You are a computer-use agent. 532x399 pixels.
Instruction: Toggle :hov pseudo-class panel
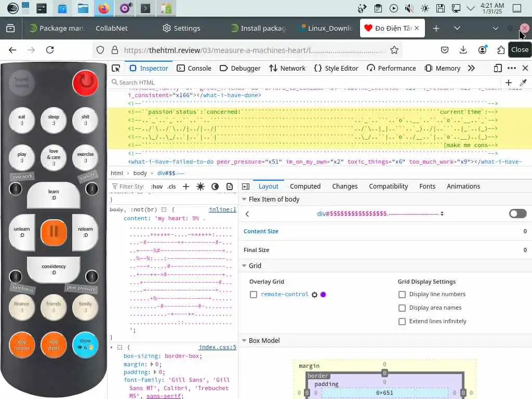157,187
